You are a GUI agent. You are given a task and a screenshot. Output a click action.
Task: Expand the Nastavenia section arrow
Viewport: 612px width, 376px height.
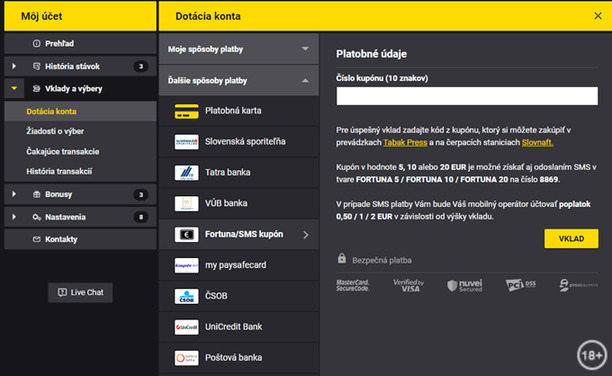click(14, 217)
